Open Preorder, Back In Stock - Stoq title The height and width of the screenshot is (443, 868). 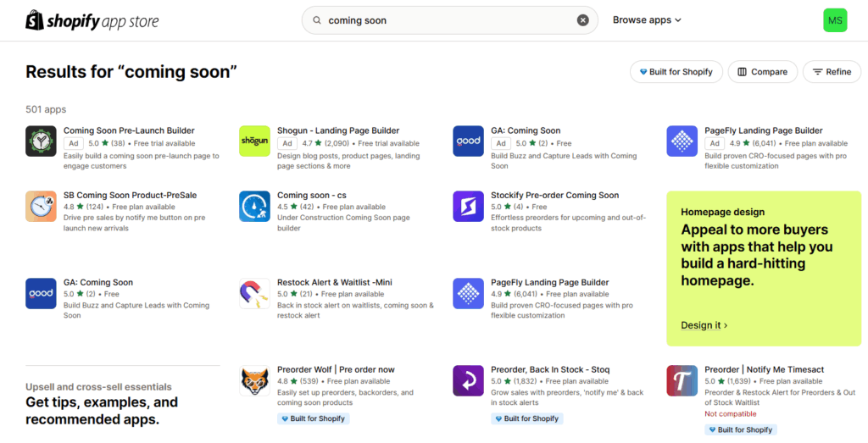point(550,369)
